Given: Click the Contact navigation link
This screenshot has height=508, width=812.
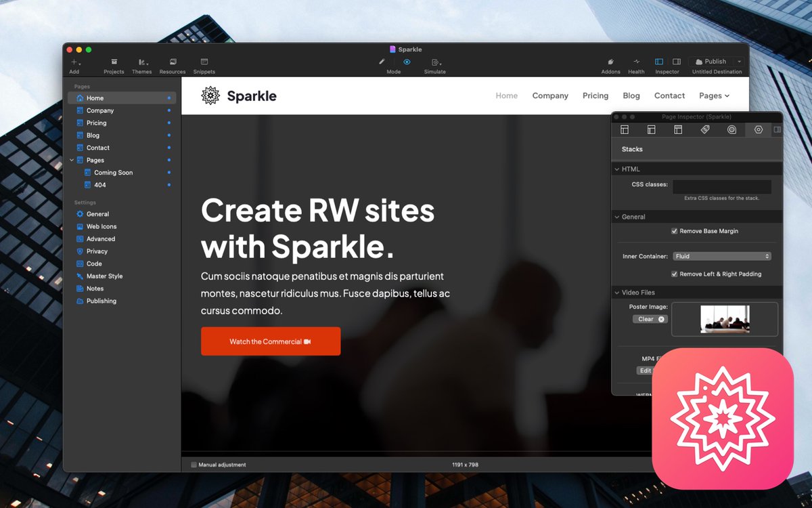Looking at the screenshot, I should pos(669,96).
